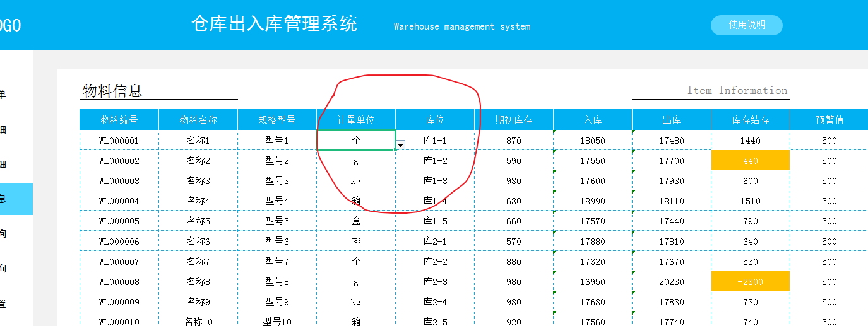Select the outbound value 20230
868x326 pixels.
[x=672, y=282]
